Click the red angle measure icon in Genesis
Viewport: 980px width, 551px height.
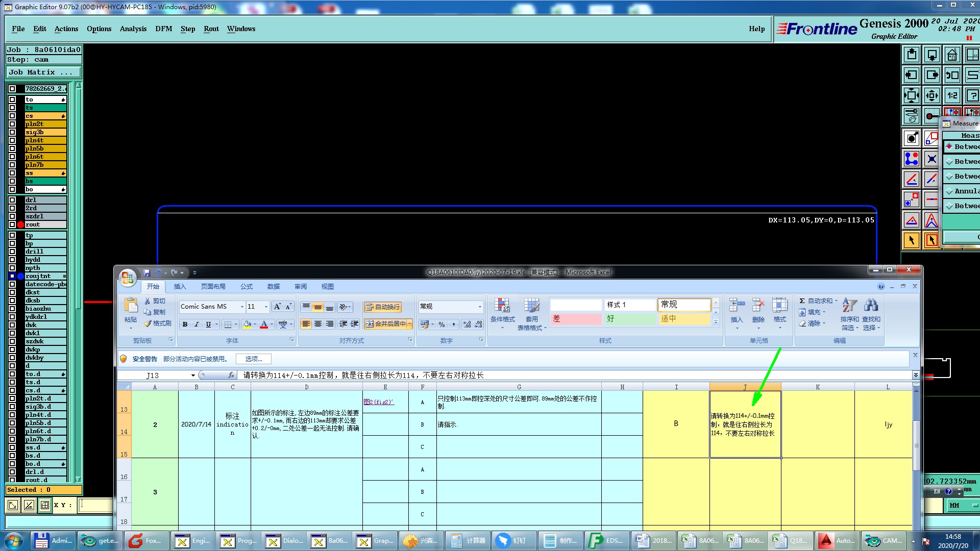(x=912, y=179)
